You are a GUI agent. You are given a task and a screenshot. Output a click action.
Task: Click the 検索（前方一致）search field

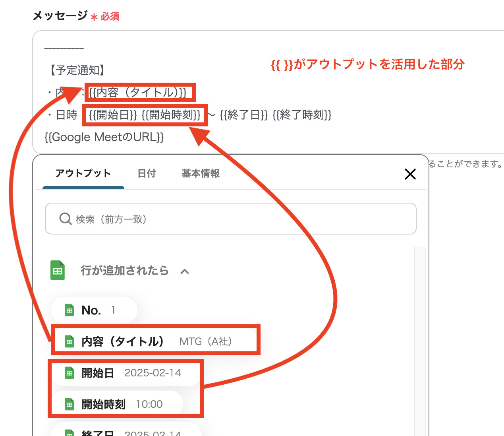(x=231, y=219)
